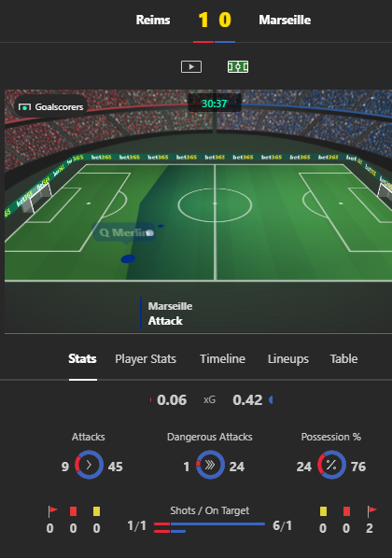392x558 pixels.
Task: Select the Lineups tab
Action: (288, 358)
